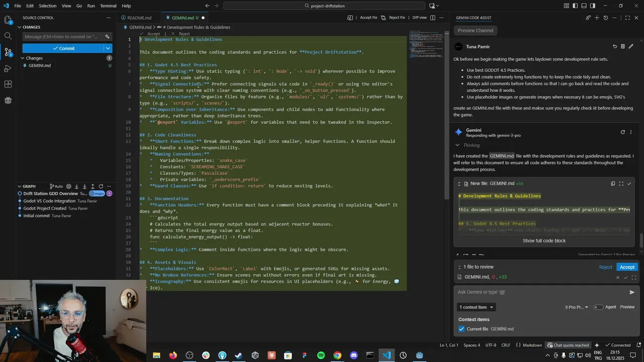Open the Selection menu

point(48,6)
